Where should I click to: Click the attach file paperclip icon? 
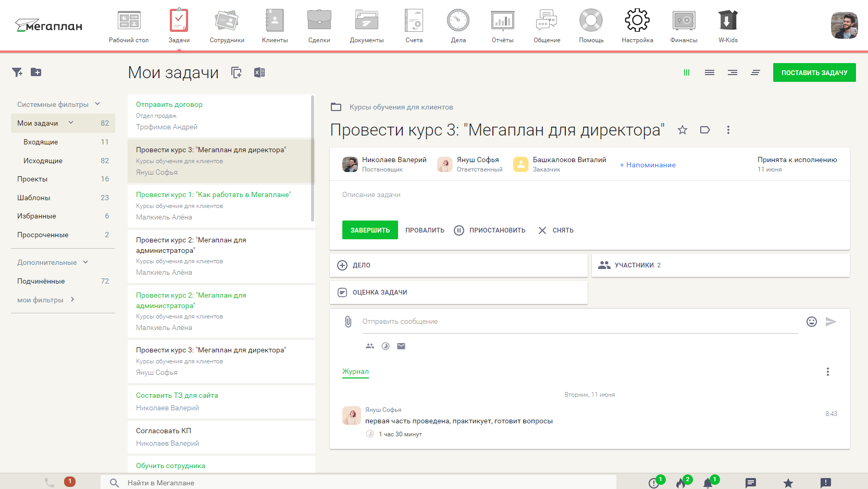[x=348, y=322]
